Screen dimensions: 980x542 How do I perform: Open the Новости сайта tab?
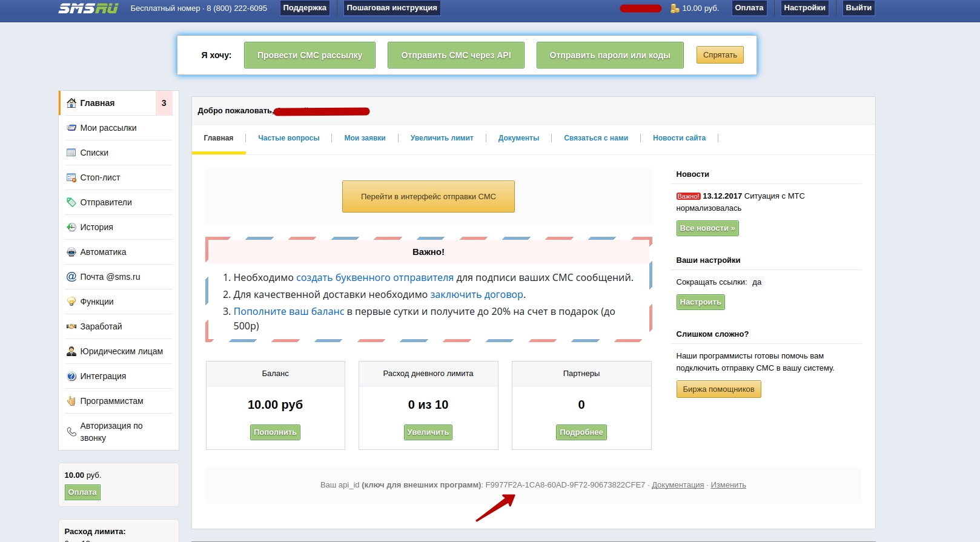point(680,138)
